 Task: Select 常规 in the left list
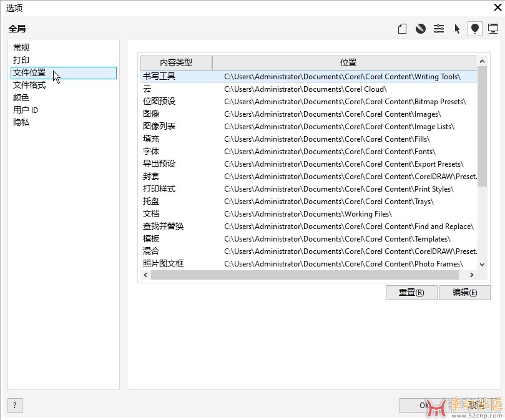point(21,47)
